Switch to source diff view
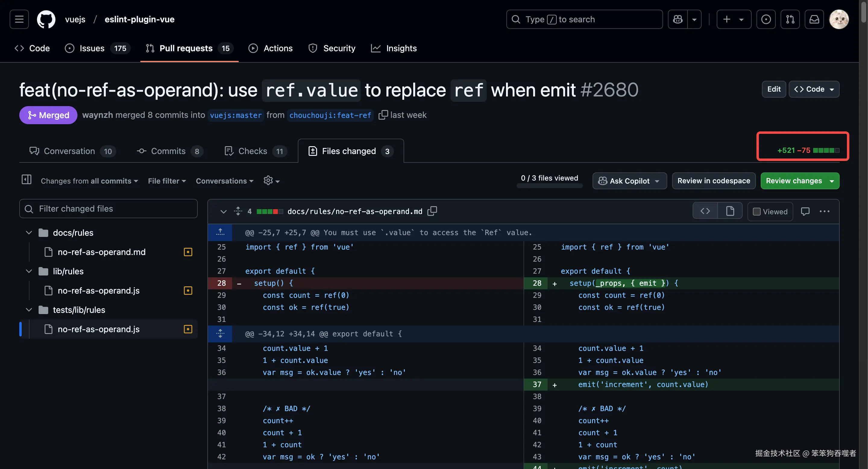Image resolution: width=868 pixels, height=469 pixels. coord(705,211)
